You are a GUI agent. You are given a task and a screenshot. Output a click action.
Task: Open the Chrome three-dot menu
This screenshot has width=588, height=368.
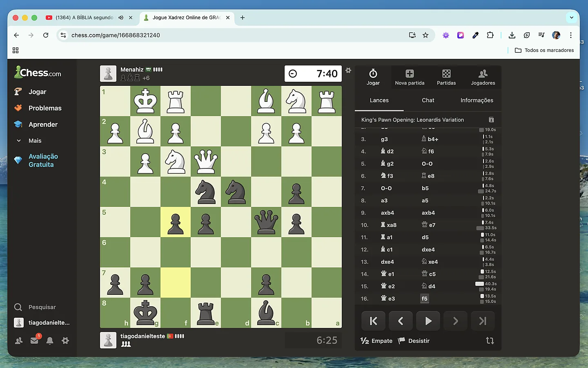(x=571, y=35)
